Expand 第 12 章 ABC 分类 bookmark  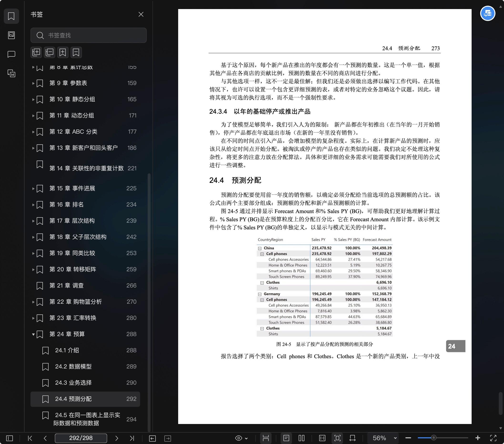[33, 132]
